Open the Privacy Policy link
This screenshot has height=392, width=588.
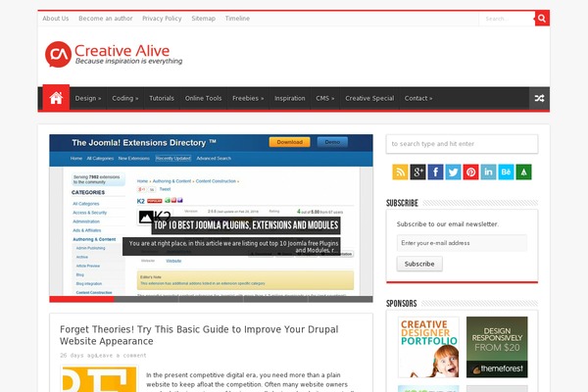click(x=162, y=19)
